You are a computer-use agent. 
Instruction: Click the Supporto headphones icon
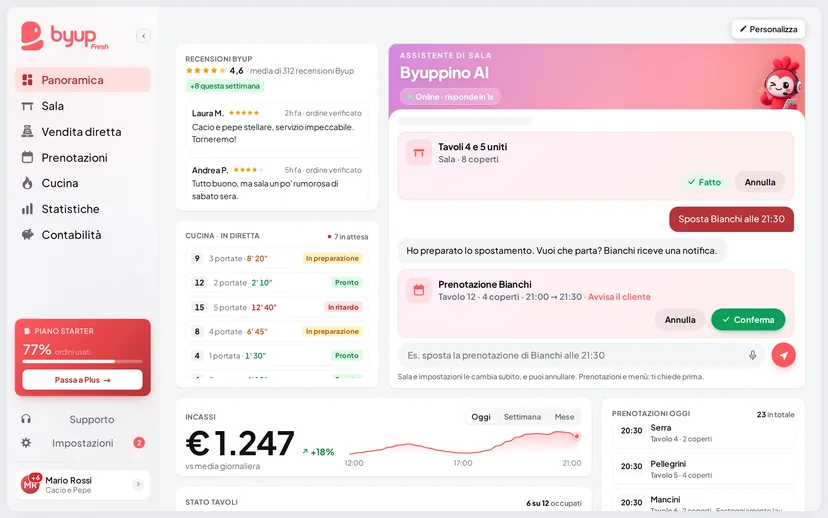[x=26, y=419]
